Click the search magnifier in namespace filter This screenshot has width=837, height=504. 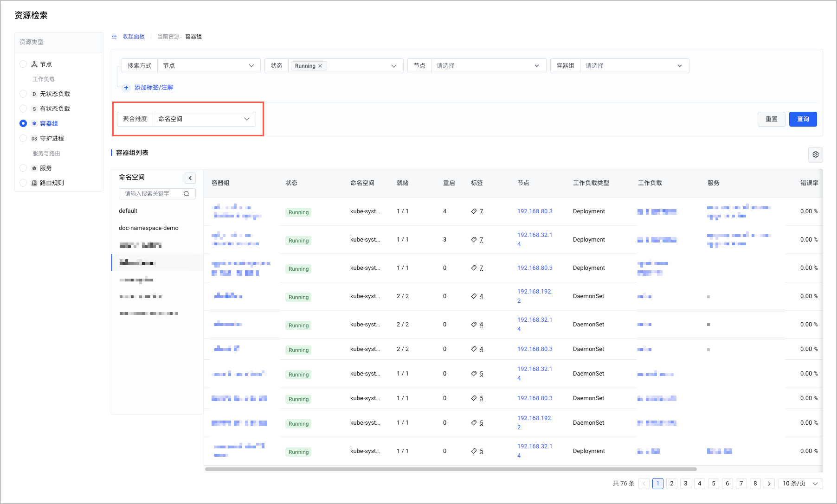click(x=187, y=194)
